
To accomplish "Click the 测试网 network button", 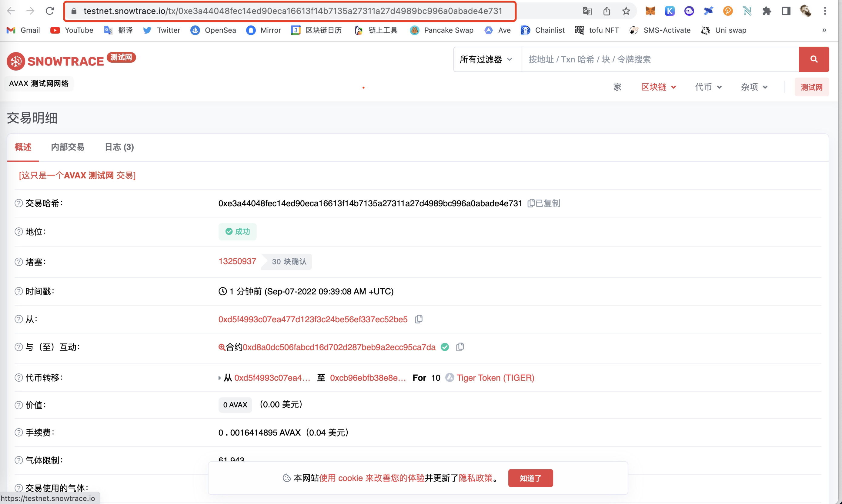I will 811,87.
